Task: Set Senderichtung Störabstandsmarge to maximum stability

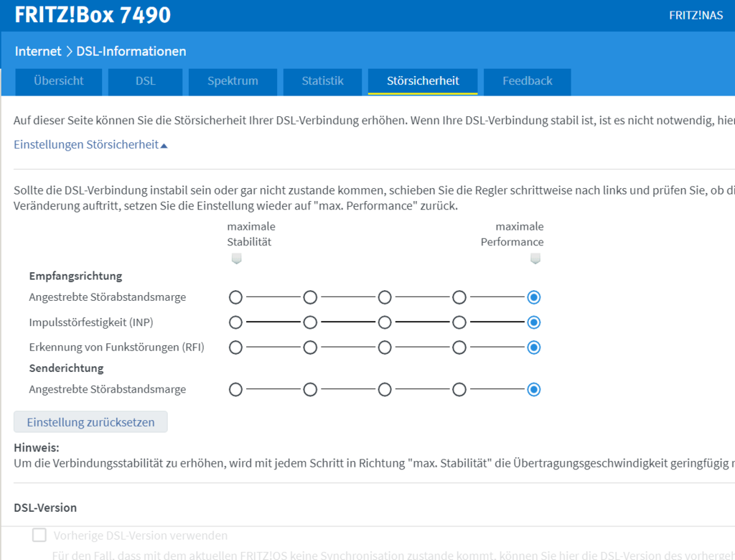Action: (x=235, y=389)
